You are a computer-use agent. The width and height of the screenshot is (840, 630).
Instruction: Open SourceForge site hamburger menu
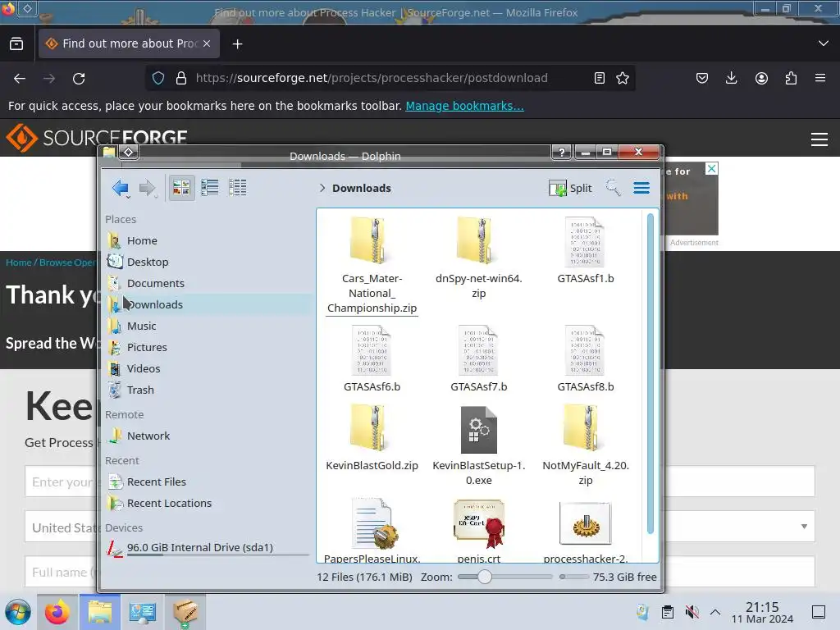point(819,139)
